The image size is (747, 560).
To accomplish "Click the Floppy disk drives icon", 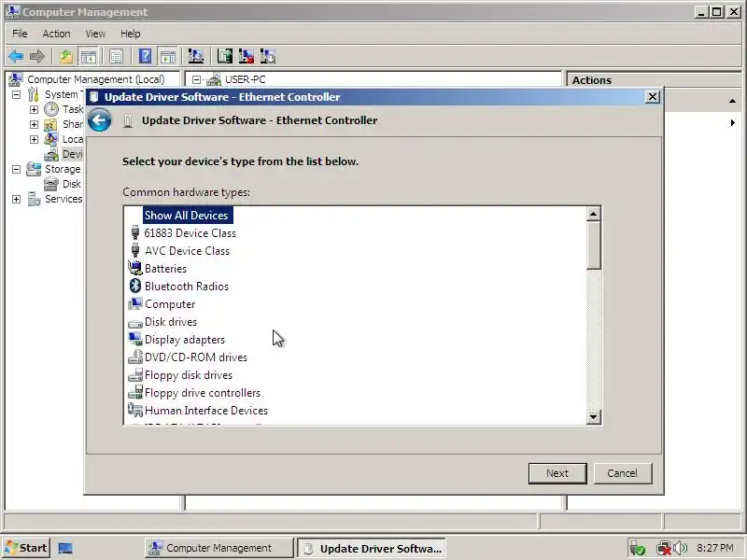I will click(x=135, y=375).
